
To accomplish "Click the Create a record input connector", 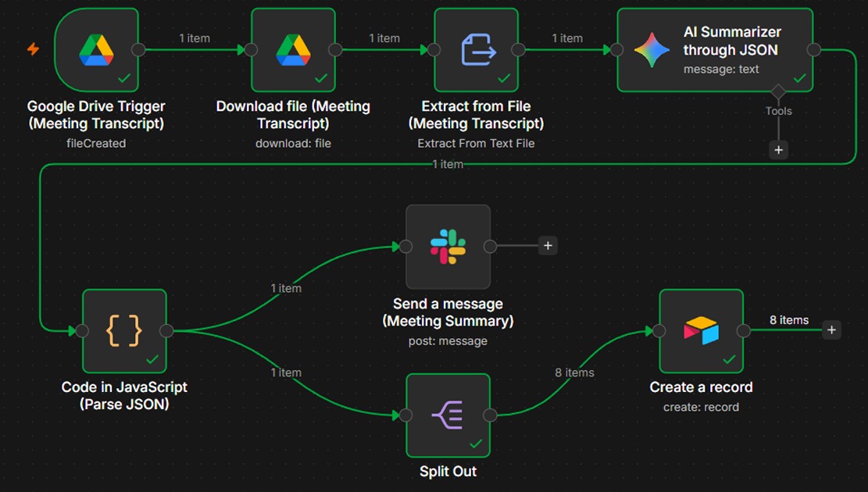I will click(659, 331).
